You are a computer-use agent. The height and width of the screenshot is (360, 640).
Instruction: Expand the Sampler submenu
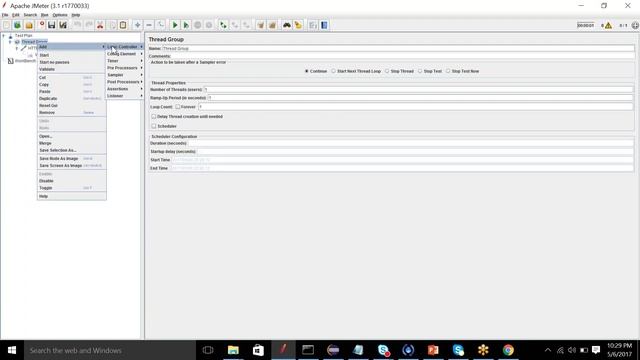[x=125, y=75]
